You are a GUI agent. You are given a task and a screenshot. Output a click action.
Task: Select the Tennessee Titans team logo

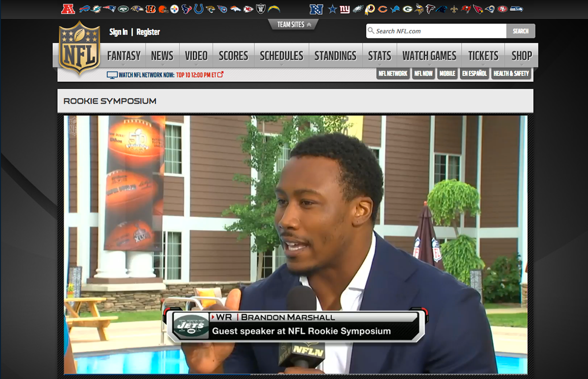click(222, 9)
